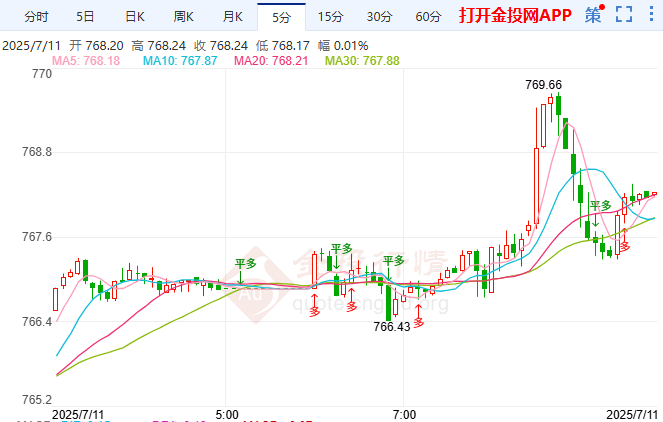This screenshot has height=422, width=663.
Task: Switch to 15分 interval tab
Action: tap(330, 17)
